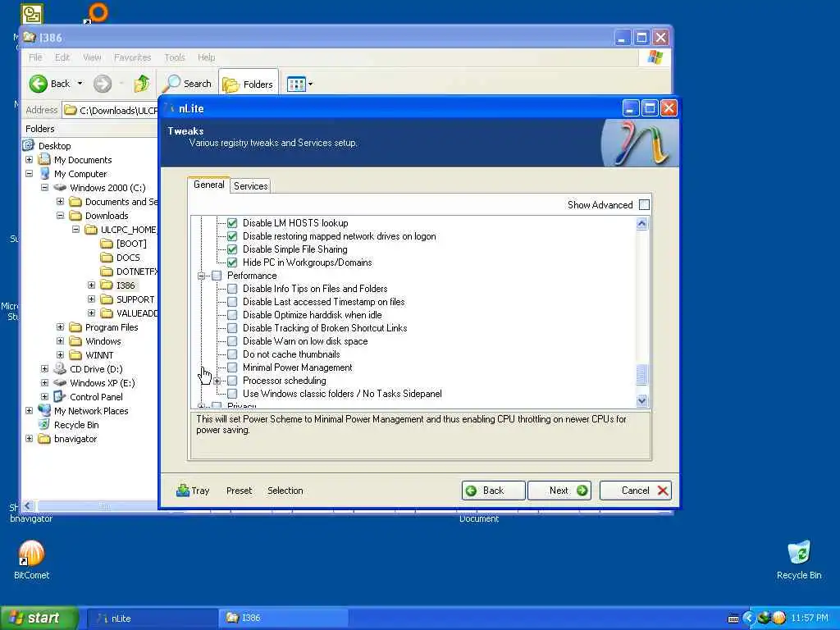Click the Tray icon in nLite
Image resolution: width=840 pixels, height=630 pixels.
[x=183, y=491]
